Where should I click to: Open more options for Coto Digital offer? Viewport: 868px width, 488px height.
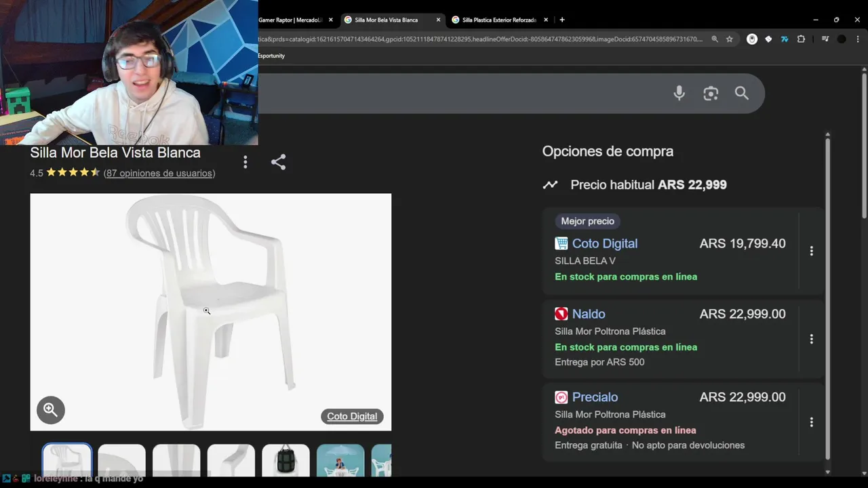pos(812,251)
